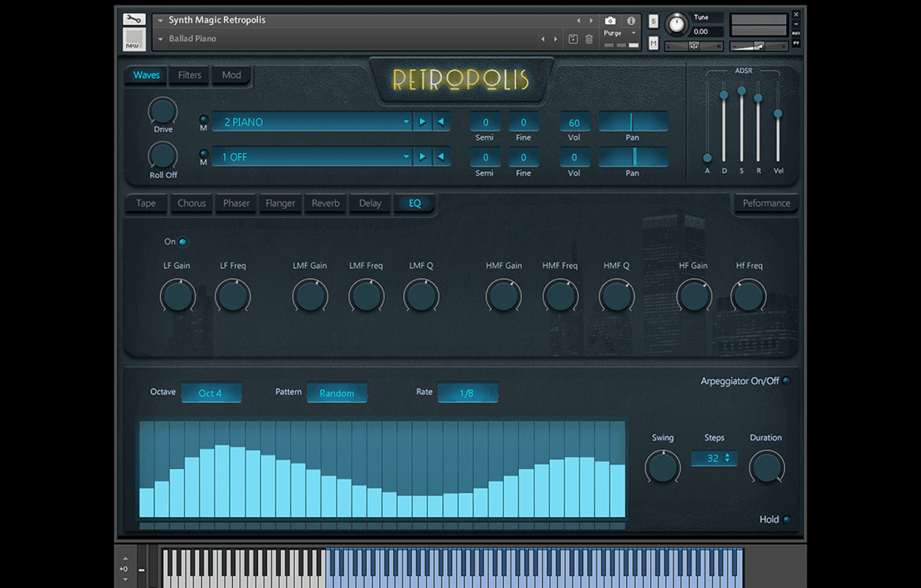The width and height of the screenshot is (921, 588).
Task: Click previous wave arrow for 2 PIANO
Action: click(441, 122)
